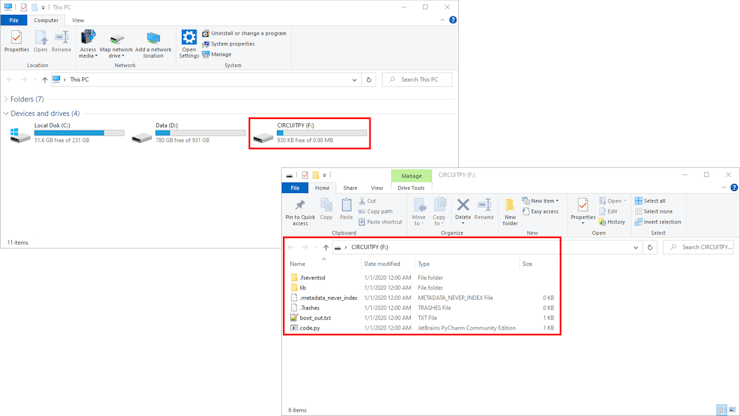The height and width of the screenshot is (416, 740).
Task: Select Data (D:) drive
Action: (188, 133)
